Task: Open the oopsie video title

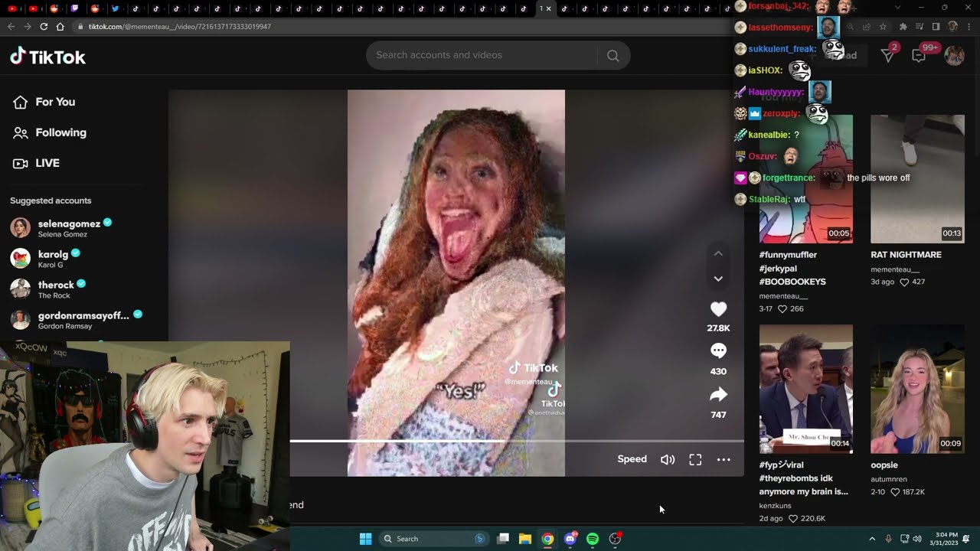Action: [x=884, y=465]
